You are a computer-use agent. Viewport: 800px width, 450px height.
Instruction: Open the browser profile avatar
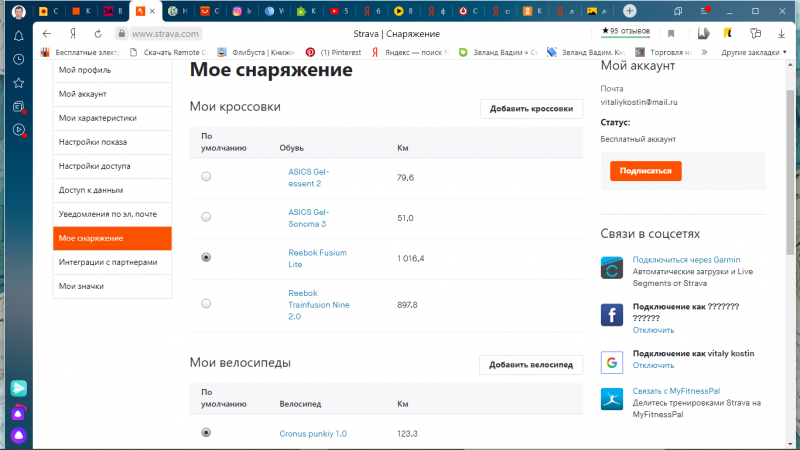pyautogui.click(x=19, y=11)
